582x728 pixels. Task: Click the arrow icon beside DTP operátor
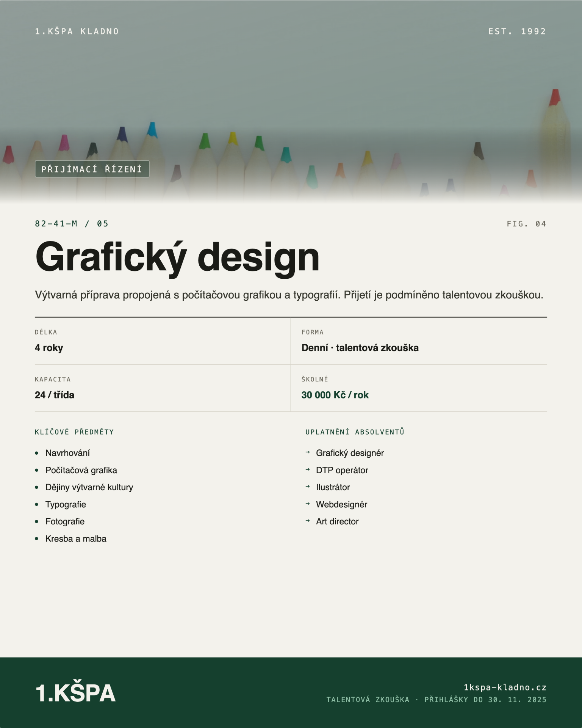(308, 469)
